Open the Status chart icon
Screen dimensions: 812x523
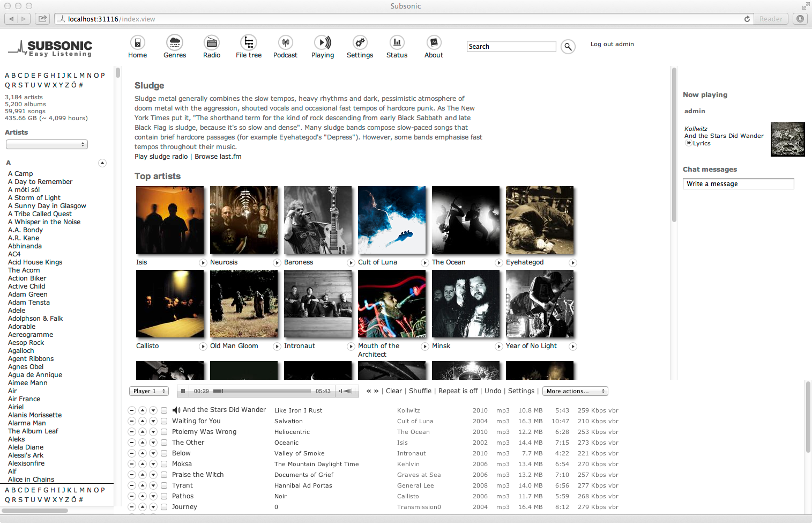(x=397, y=42)
